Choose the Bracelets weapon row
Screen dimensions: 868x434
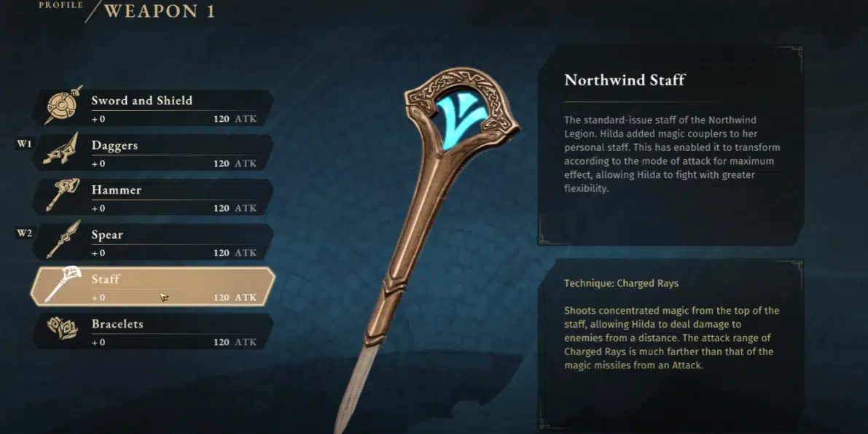[152, 332]
